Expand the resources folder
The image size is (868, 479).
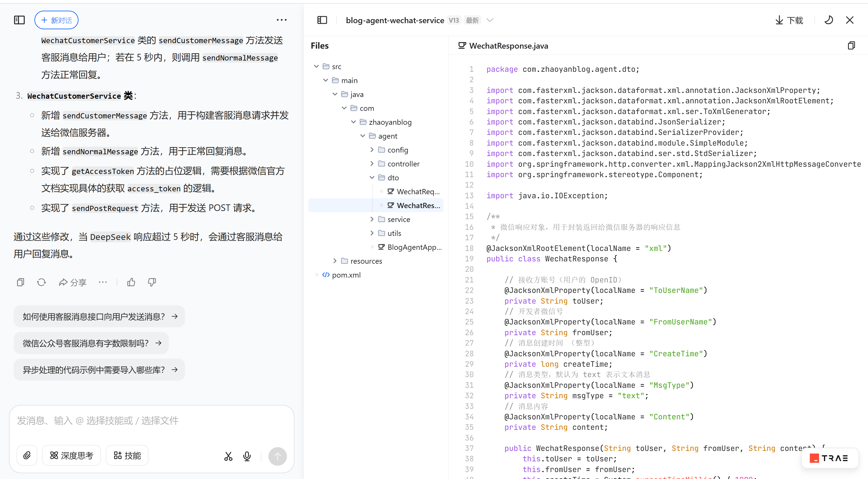point(335,261)
